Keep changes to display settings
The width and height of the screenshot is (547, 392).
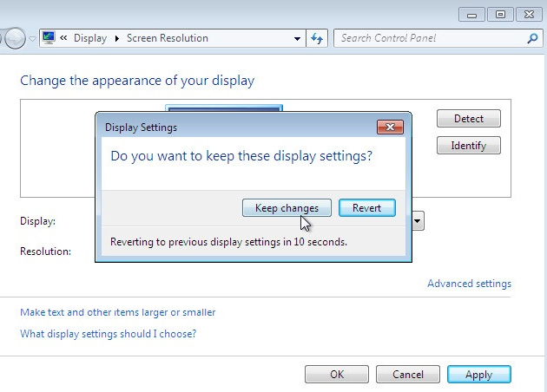(287, 208)
